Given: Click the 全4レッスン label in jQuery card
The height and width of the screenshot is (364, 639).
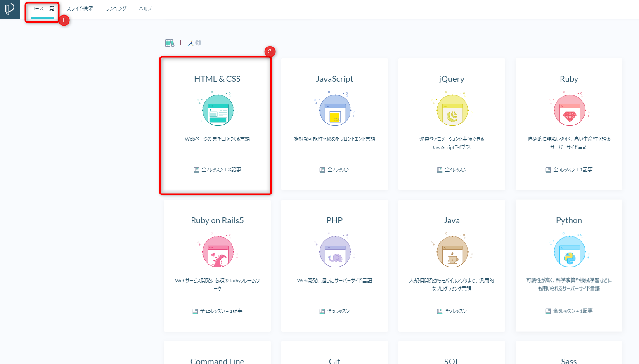Looking at the screenshot, I should 456,170.
